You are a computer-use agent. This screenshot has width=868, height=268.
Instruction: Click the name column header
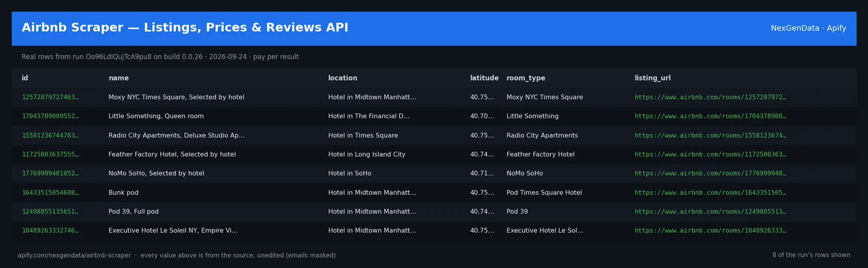tap(119, 78)
